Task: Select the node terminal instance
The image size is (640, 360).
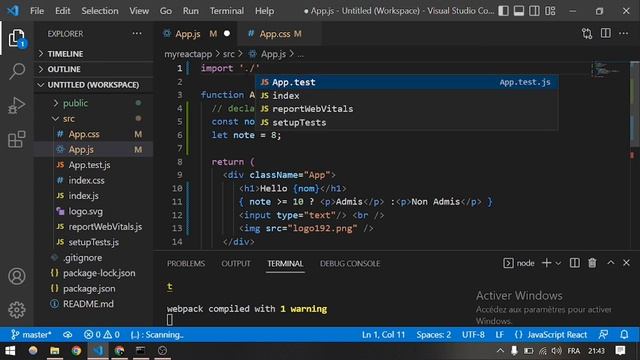Action: pos(519,263)
